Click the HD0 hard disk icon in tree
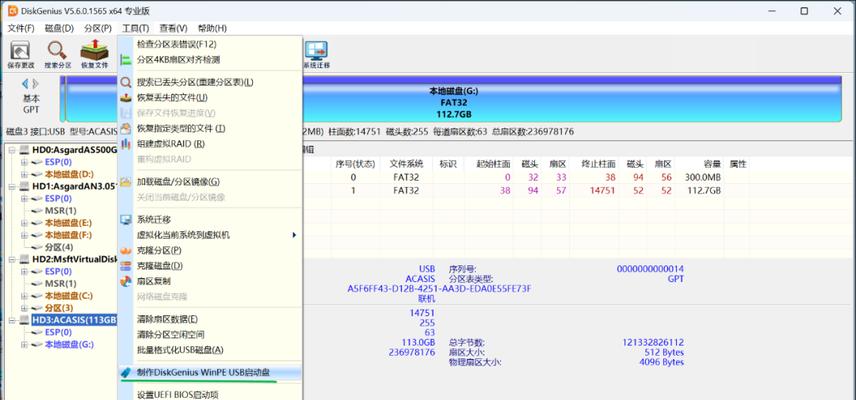Image resolution: width=856 pixels, height=400 pixels. pos(24,150)
